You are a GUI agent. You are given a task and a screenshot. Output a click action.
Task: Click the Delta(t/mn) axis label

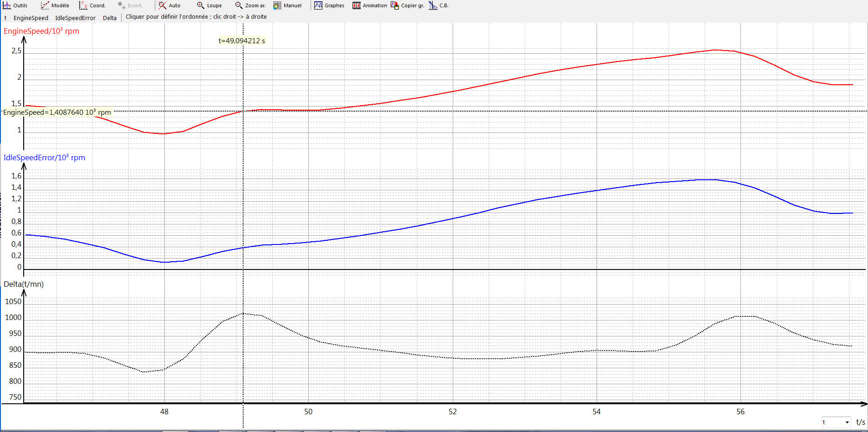24,284
